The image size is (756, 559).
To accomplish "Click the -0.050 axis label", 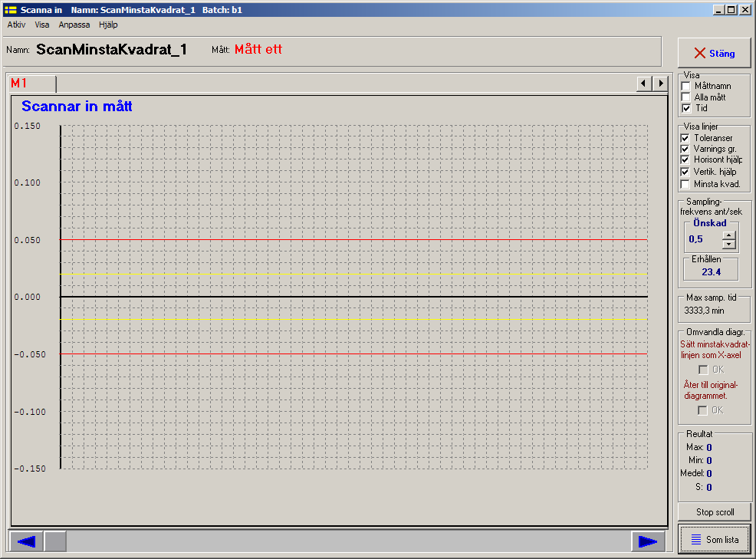I will point(30,354).
